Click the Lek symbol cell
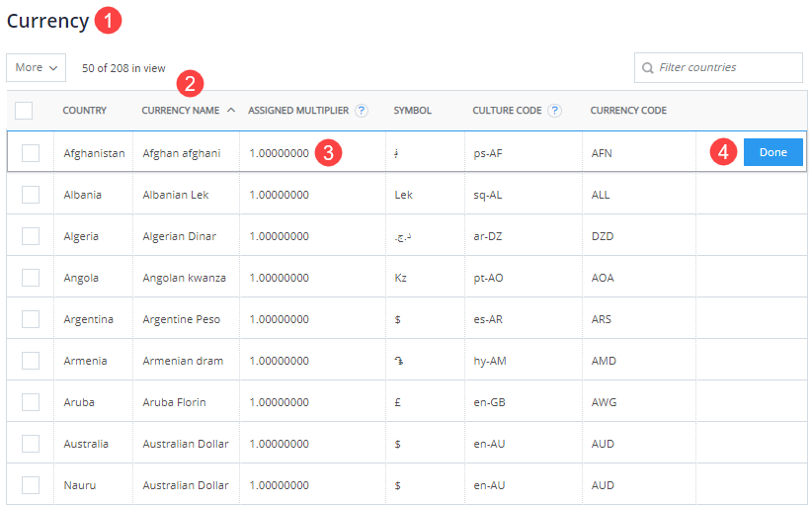 pyautogui.click(x=403, y=195)
